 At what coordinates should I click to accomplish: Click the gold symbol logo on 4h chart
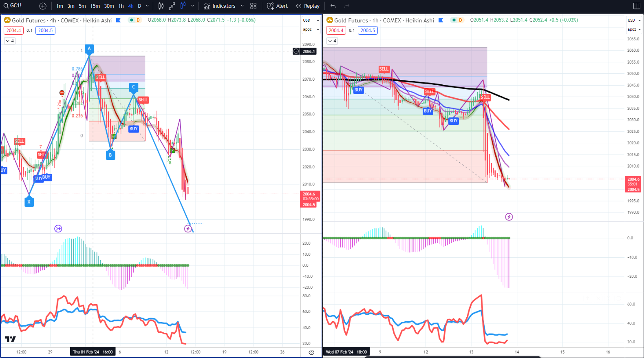tap(7, 20)
